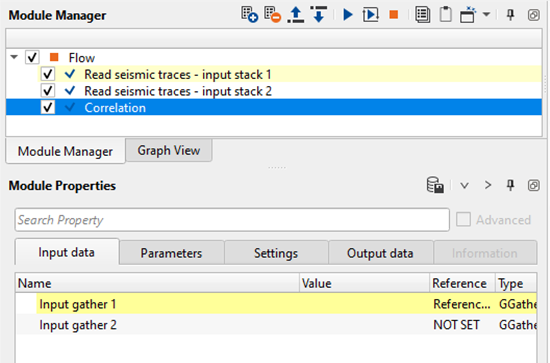Open dropdown arrow beside window icon
The height and width of the screenshot is (363, 550).
(x=486, y=14)
